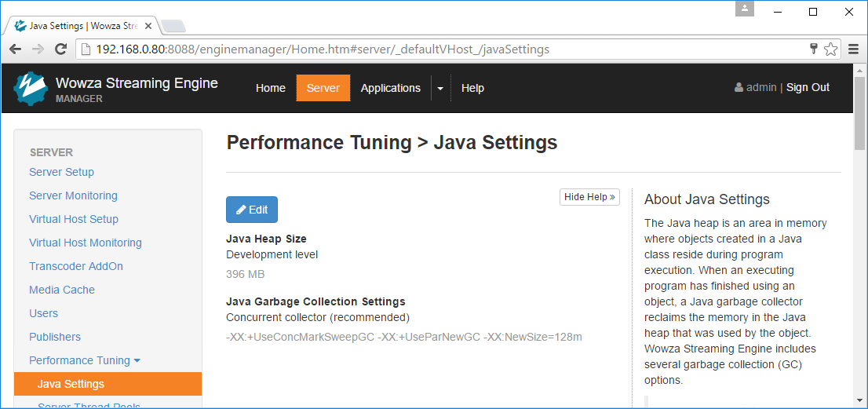Click the 396 MB heap value
The width and height of the screenshot is (868, 409).
pos(245,274)
